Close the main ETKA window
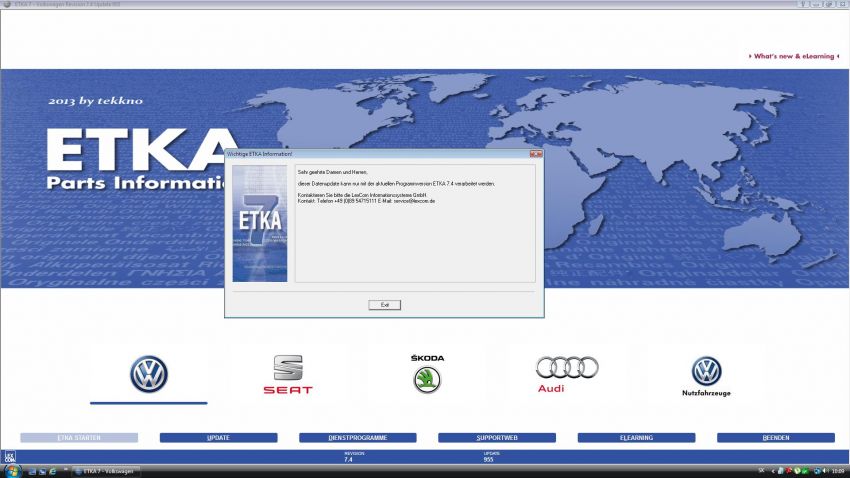Screen dimensions: 850x478 pyautogui.click(x=843, y=4)
